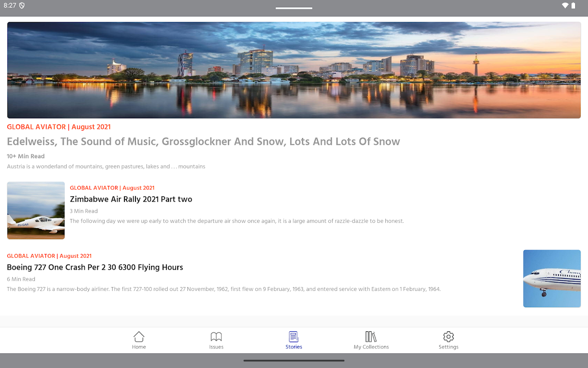The width and height of the screenshot is (588, 368).
Task: Select the Stories newspaper icon
Action: tap(294, 337)
